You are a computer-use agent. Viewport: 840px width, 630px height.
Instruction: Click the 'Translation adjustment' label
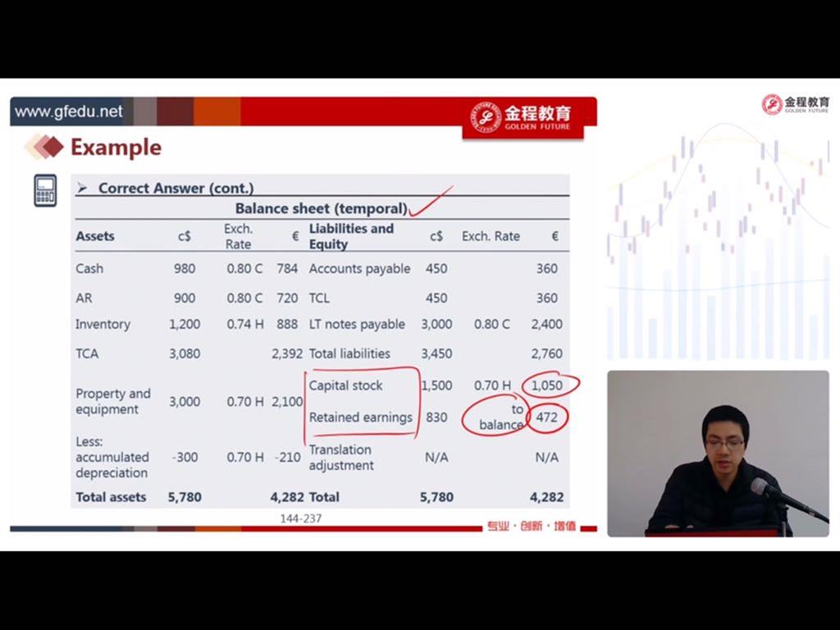pyautogui.click(x=341, y=458)
